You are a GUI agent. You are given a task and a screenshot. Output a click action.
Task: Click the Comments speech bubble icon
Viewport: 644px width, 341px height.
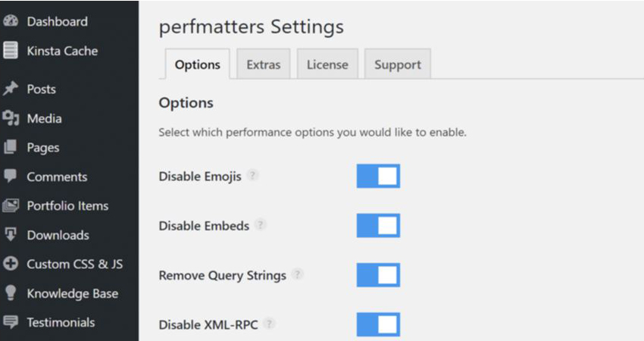(11, 176)
